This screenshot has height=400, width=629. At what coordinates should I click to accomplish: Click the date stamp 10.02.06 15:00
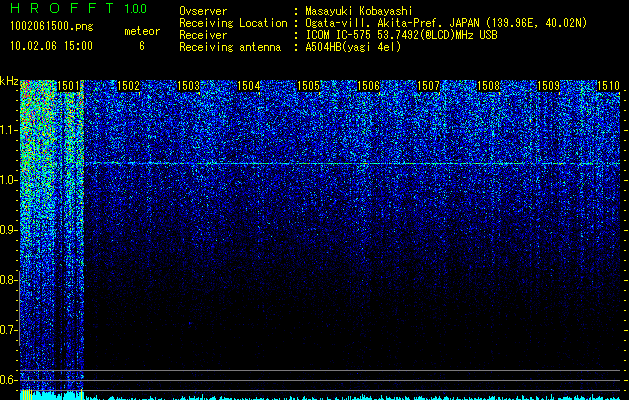(51, 46)
